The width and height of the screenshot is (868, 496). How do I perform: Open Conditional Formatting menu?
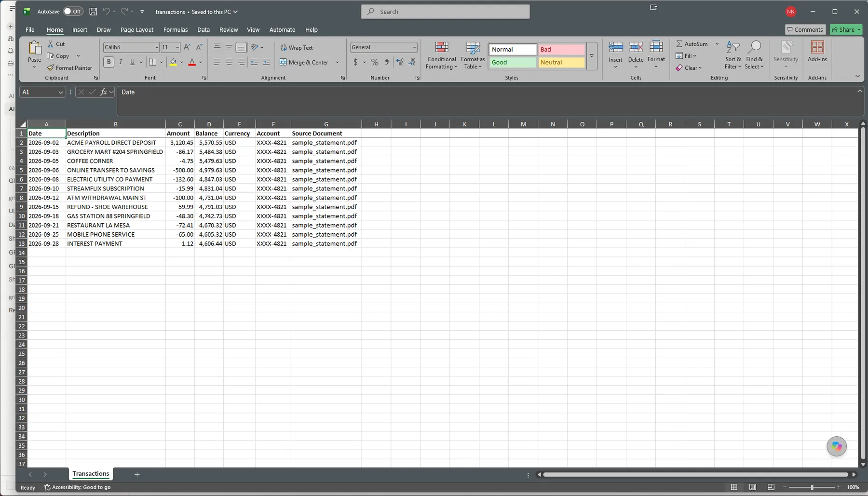[x=442, y=55]
